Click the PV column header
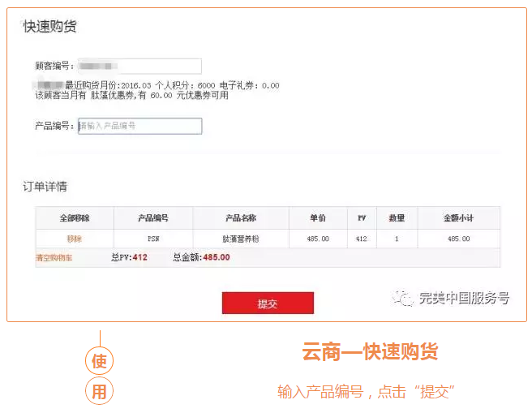This screenshot has width=532, height=413. 362,218
